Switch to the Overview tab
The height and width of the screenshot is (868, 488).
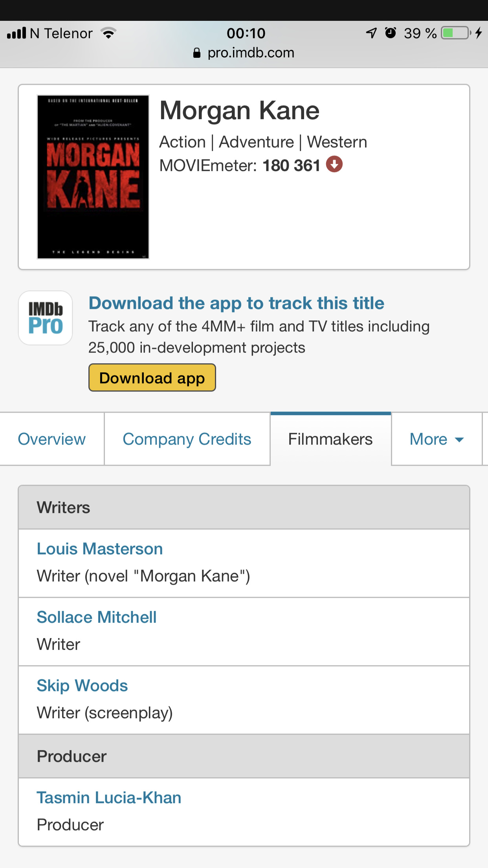click(52, 439)
